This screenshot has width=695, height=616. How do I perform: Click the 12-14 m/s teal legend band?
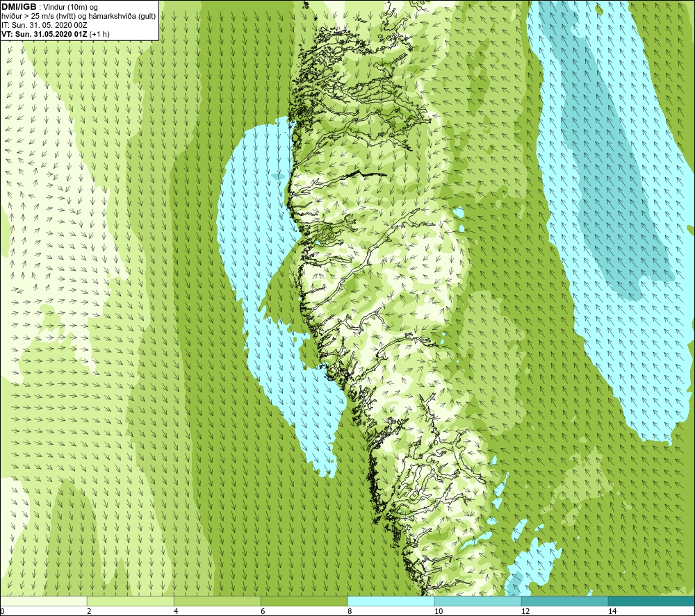point(564,601)
